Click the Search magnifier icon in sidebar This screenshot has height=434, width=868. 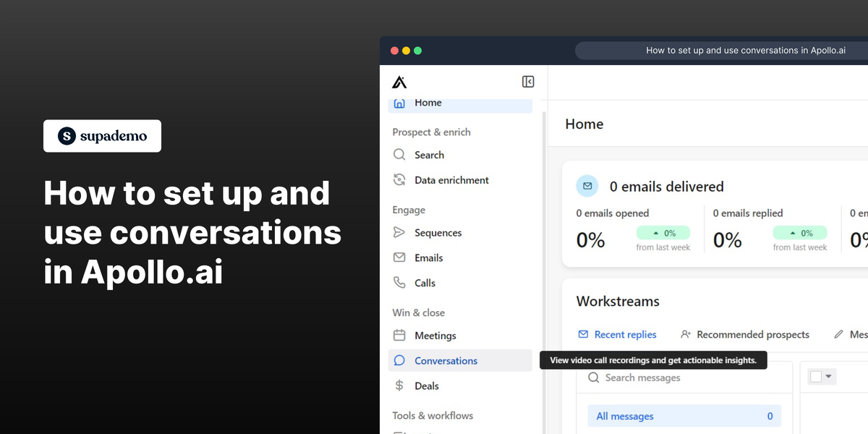click(399, 155)
